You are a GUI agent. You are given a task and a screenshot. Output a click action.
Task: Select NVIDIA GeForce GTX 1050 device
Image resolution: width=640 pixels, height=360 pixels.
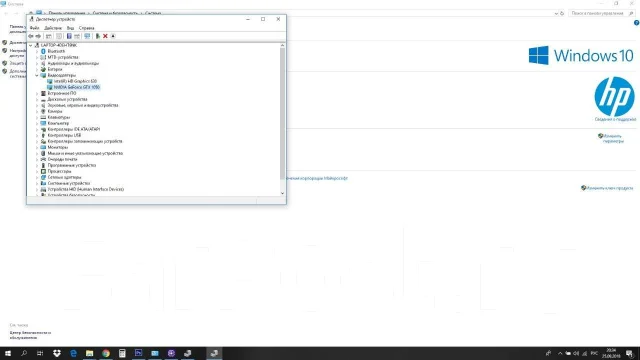point(76,87)
